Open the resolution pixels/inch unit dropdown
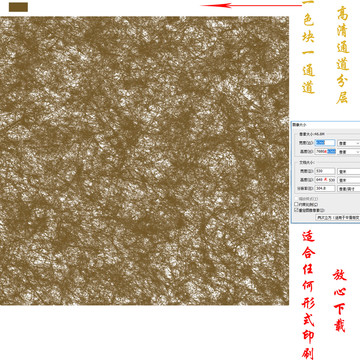This screenshot has height=360, width=360. [349, 189]
